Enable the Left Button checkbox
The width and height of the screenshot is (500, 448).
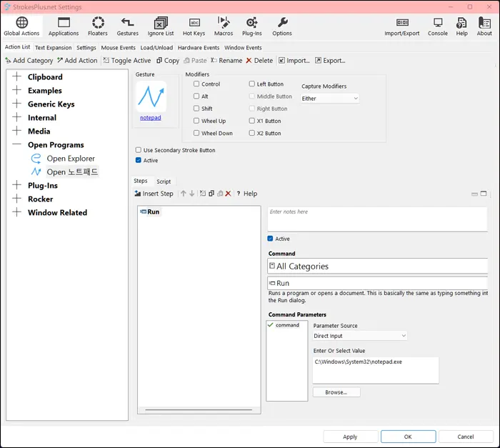pyautogui.click(x=252, y=84)
